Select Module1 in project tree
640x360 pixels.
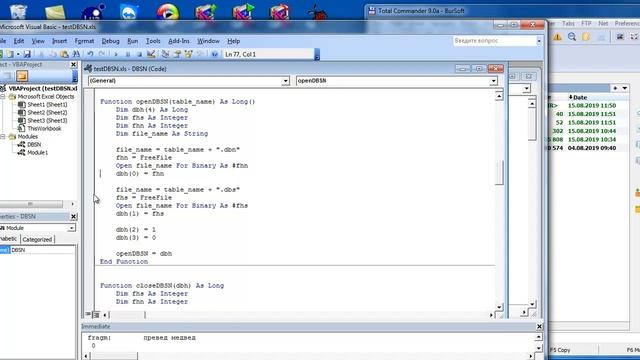tap(38, 153)
